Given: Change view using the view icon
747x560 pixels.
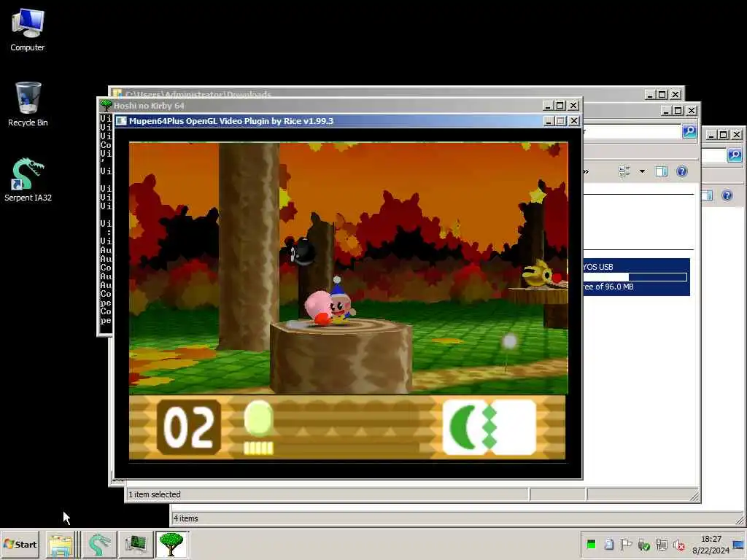Looking at the screenshot, I should [x=624, y=171].
